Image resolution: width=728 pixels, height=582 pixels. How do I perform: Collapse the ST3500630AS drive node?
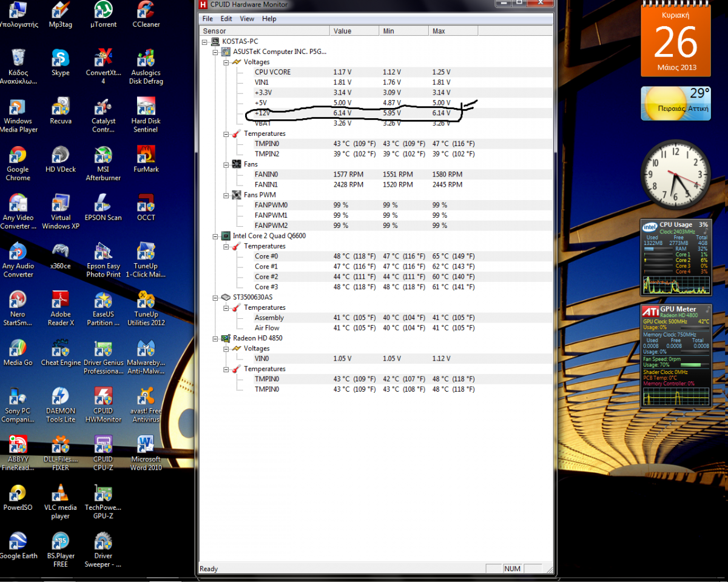(216, 297)
